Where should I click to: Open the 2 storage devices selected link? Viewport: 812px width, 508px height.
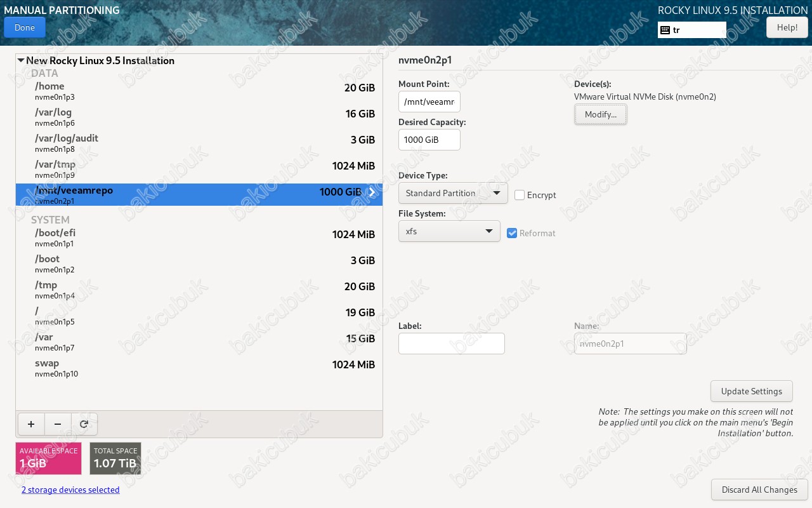click(70, 490)
